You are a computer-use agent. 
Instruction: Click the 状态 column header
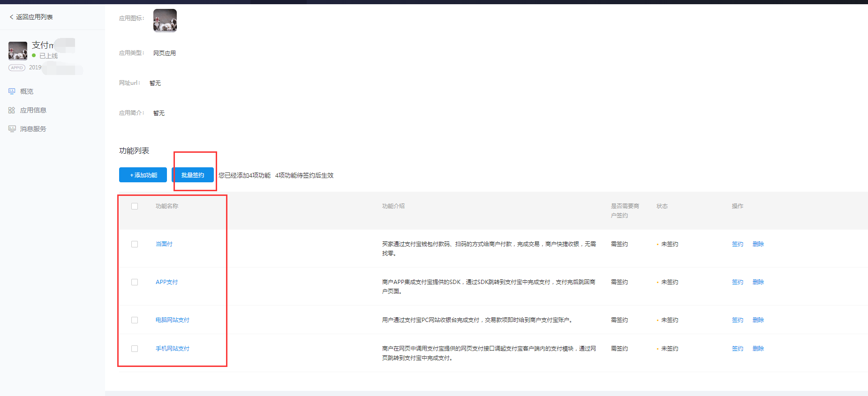click(662, 206)
